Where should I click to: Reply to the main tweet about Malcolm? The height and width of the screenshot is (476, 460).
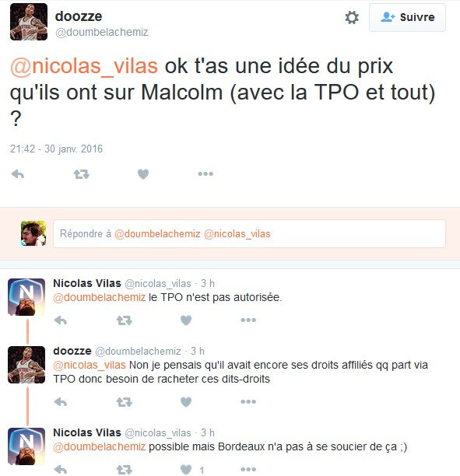pyautogui.click(x=18, y=174)
